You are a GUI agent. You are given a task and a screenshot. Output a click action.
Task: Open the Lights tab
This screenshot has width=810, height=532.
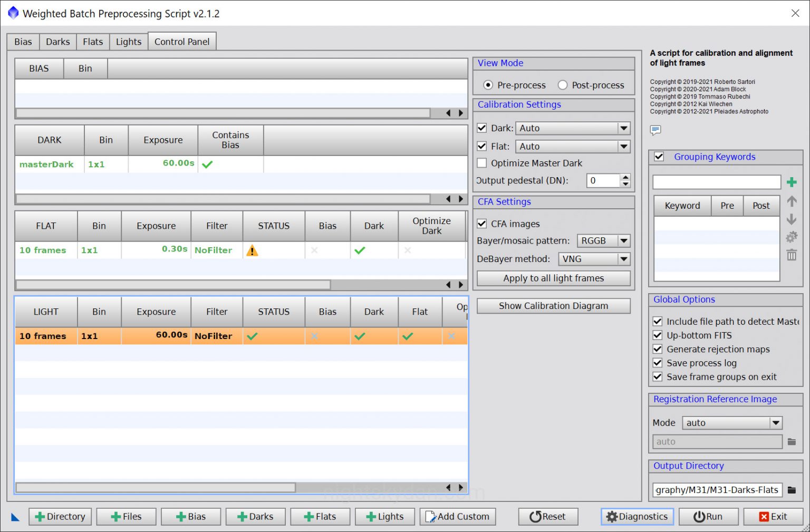[129, 42]
